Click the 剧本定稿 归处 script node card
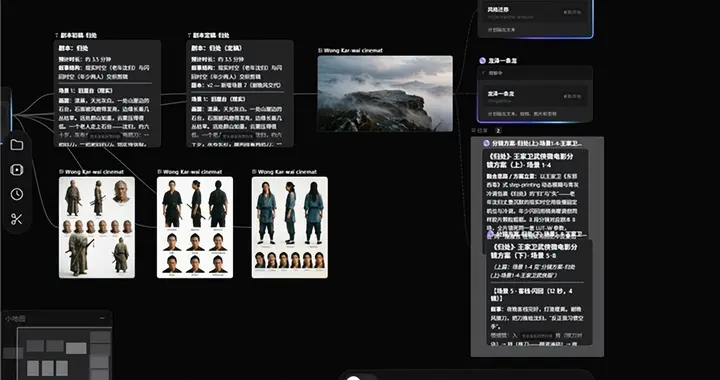The height and width of the screenshot is (380, 720). (240, 94)
